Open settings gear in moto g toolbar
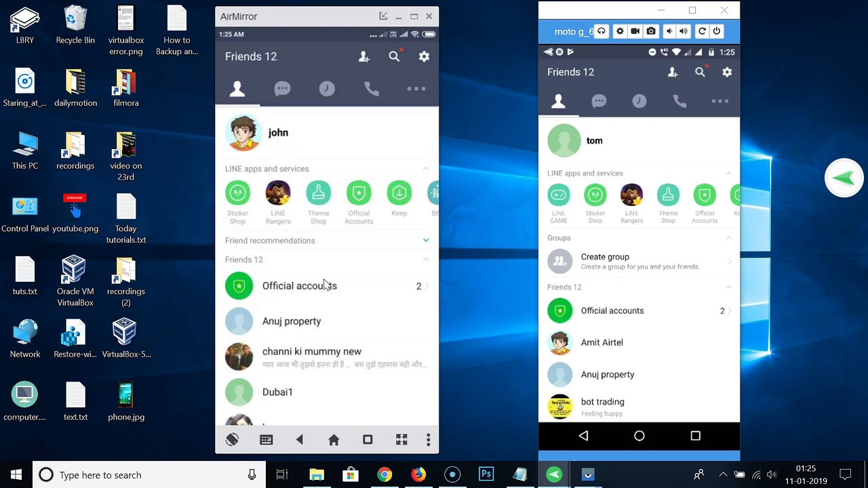Image resolution: width=868 pixels, height=488 pixels. click(x=620, y=31)
